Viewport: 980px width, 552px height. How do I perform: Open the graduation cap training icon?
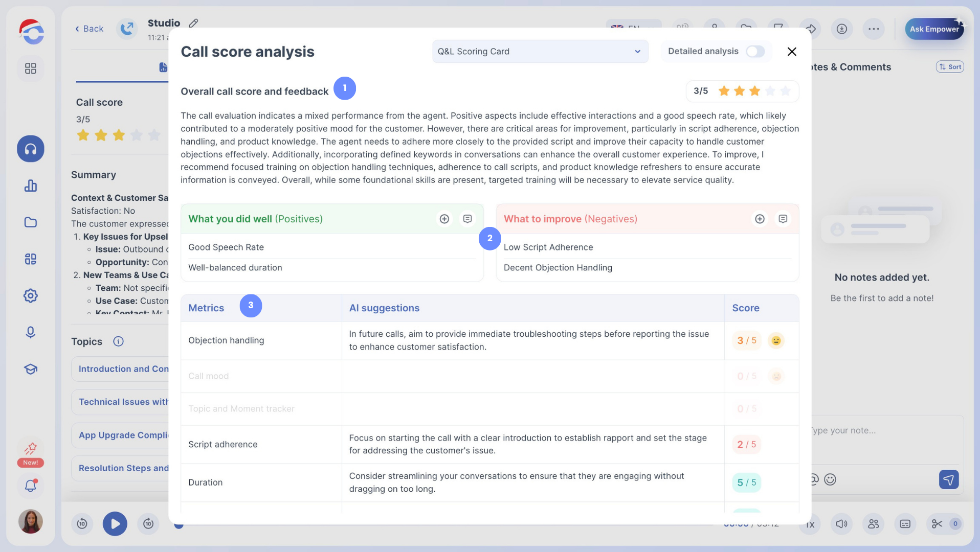[31, 369]
